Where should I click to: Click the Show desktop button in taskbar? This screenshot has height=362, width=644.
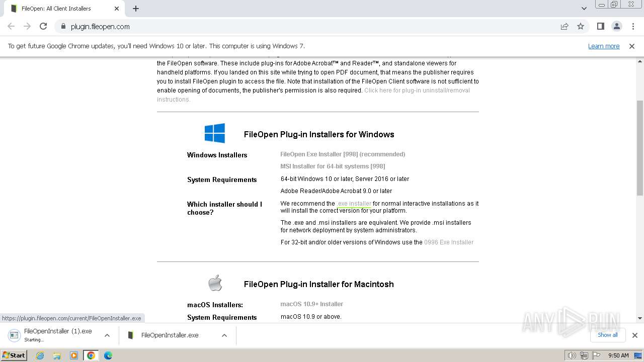coord(638,355)
